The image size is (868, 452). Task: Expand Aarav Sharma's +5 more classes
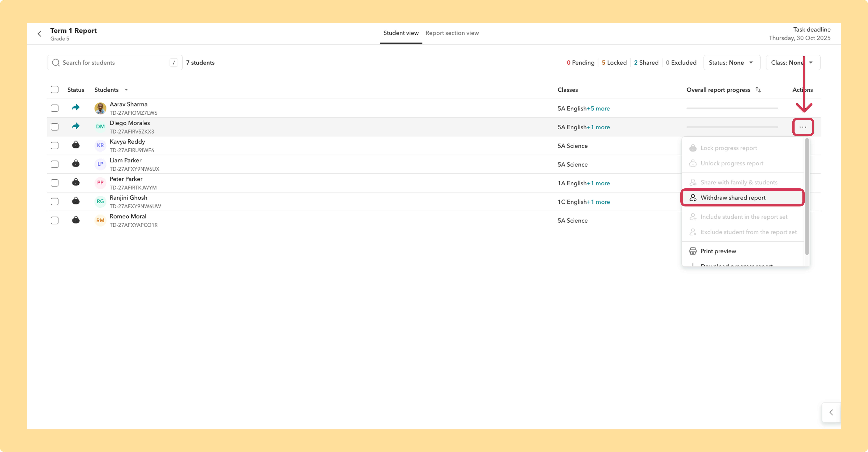pos(598,109)
